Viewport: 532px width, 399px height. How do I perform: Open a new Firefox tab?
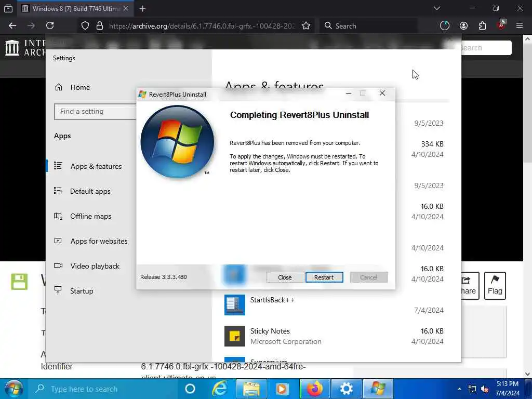[142, 9]
